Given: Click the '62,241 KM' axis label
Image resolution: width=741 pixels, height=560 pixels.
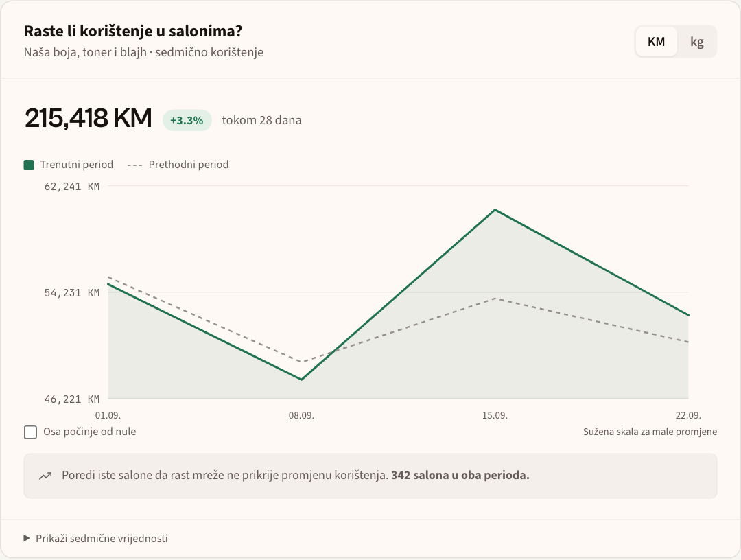Looking at the screenshot, I should [x=72, y=187].
